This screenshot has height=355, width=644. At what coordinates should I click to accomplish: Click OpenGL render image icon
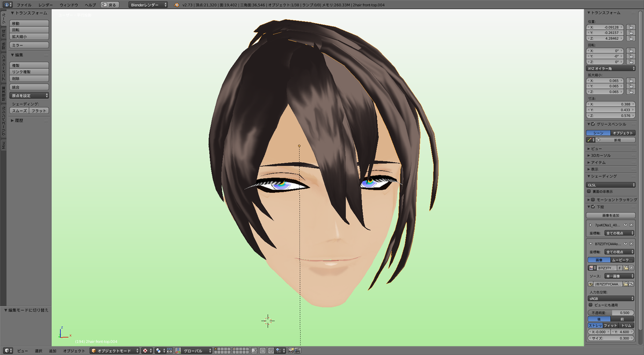(x=291, y=351)
